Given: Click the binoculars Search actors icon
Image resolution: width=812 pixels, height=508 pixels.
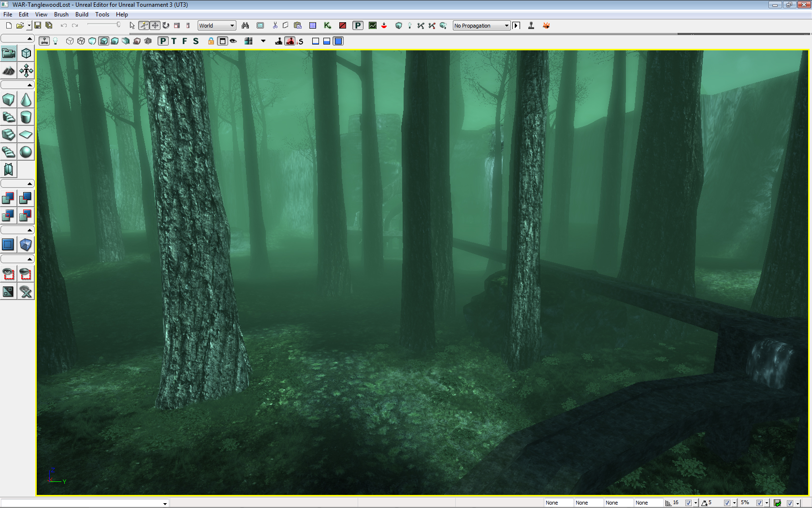Looking at the screenshot, I should [245, 26].
